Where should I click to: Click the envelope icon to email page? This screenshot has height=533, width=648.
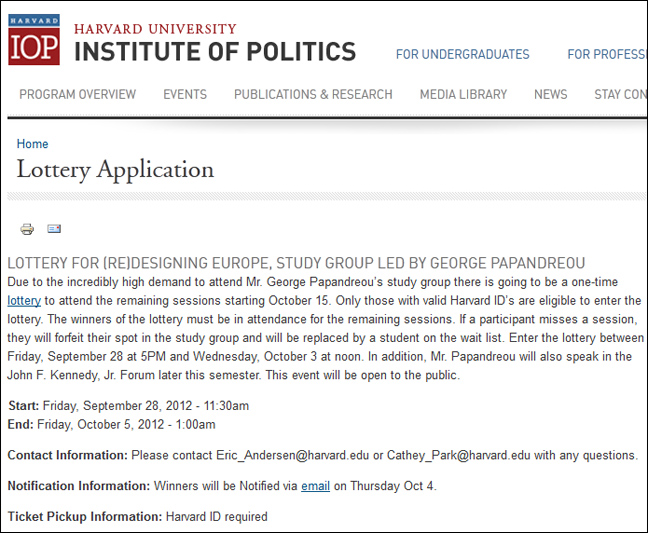coord(54,229)
